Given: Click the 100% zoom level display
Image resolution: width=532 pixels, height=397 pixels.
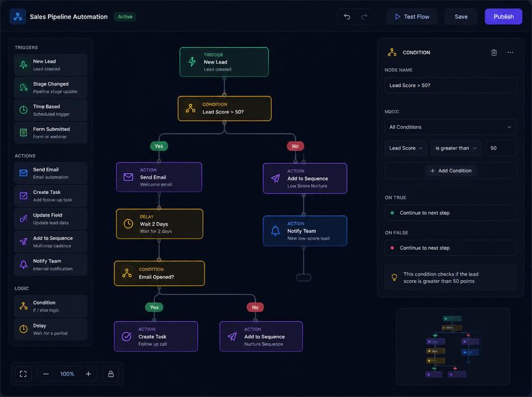Looking at the screenshot, I should click(67, 374).
